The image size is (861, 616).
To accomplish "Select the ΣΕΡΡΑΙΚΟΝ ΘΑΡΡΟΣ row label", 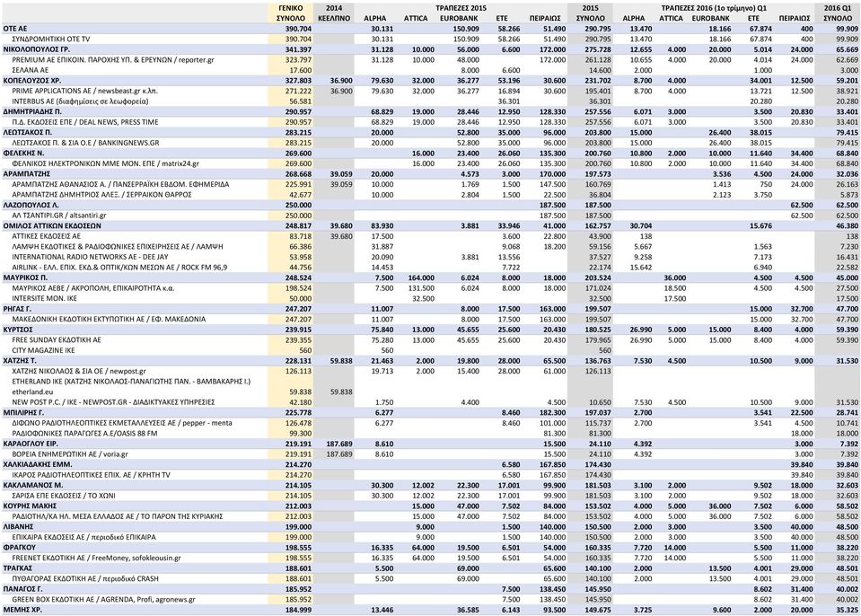I will 101,195.
